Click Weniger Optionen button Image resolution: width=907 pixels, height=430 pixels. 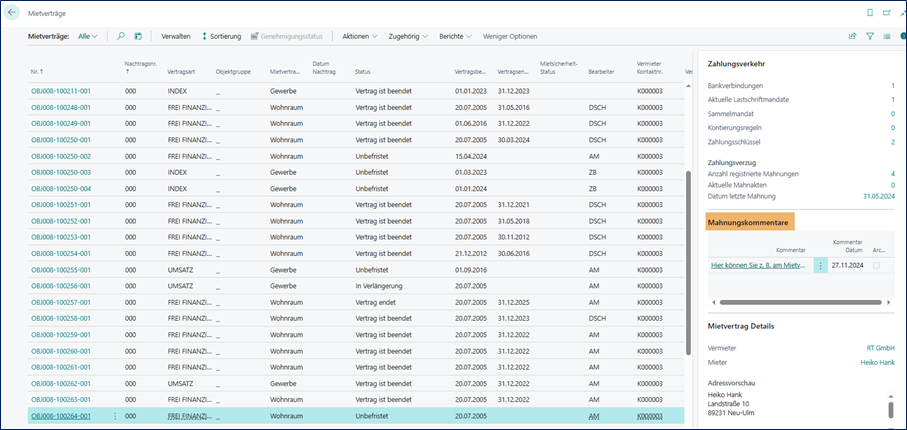pos(509,36)
